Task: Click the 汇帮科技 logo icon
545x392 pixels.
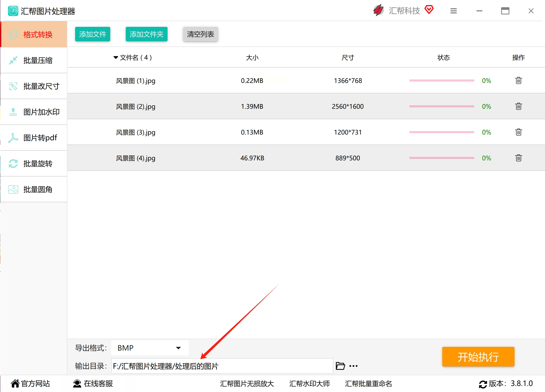Action: tap(378, 10)
